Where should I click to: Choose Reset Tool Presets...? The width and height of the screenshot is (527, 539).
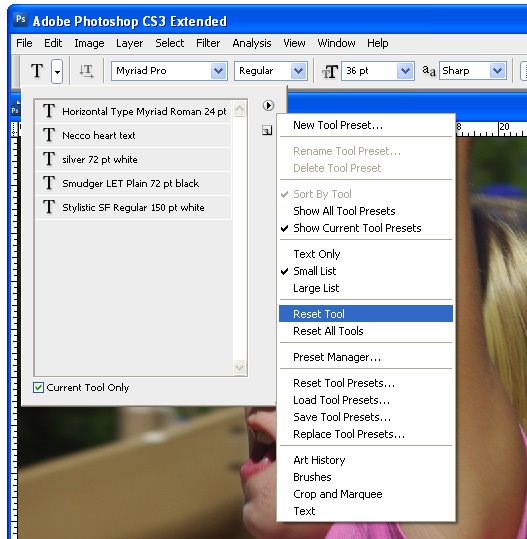[x=366, y=383]
